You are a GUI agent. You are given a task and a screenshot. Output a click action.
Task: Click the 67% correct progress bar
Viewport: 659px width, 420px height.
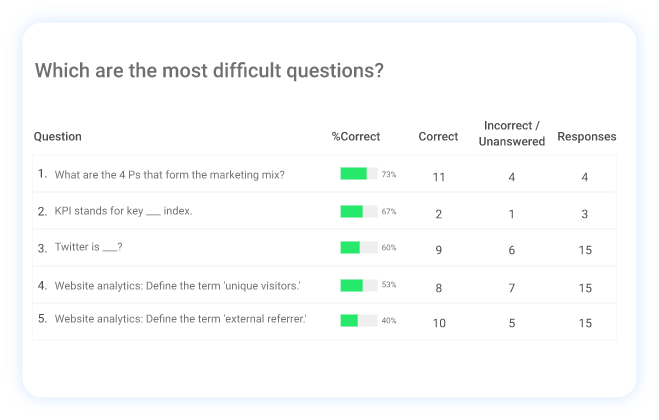pos(359,211)
